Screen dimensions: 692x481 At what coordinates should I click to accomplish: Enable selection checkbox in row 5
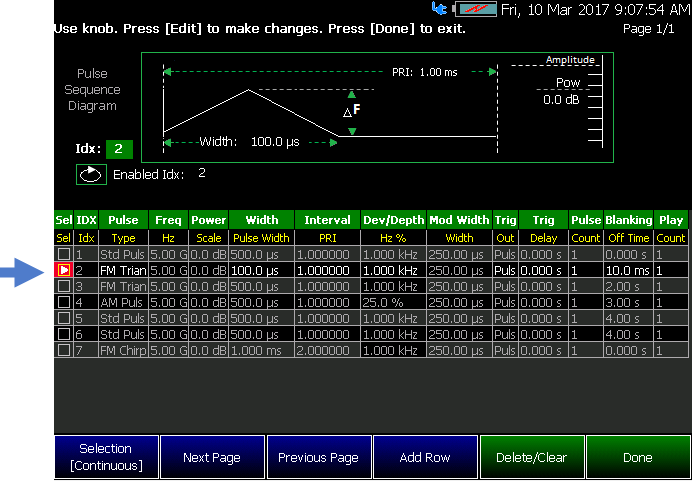click(64, 319)
